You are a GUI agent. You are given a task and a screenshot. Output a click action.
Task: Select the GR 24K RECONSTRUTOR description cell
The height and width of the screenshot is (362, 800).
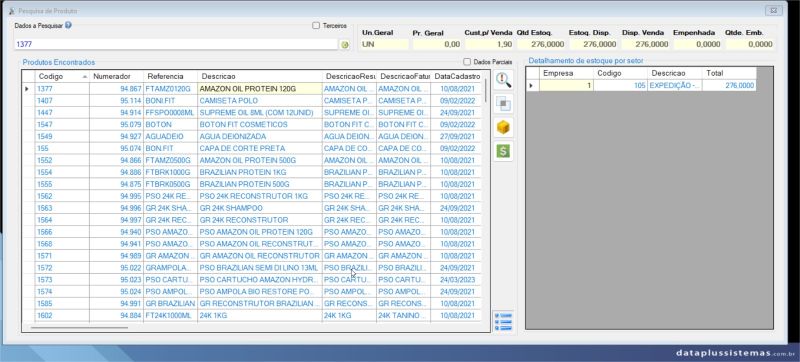[x=260, y=220]
